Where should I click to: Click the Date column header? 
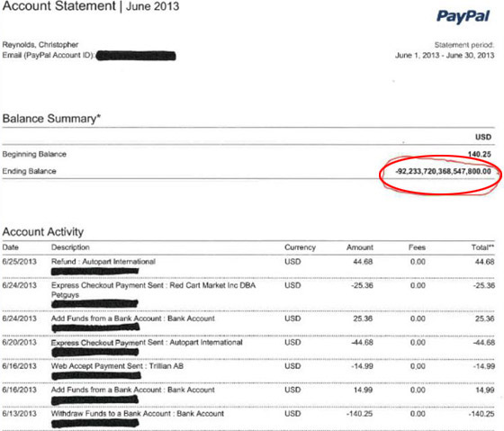10,247
